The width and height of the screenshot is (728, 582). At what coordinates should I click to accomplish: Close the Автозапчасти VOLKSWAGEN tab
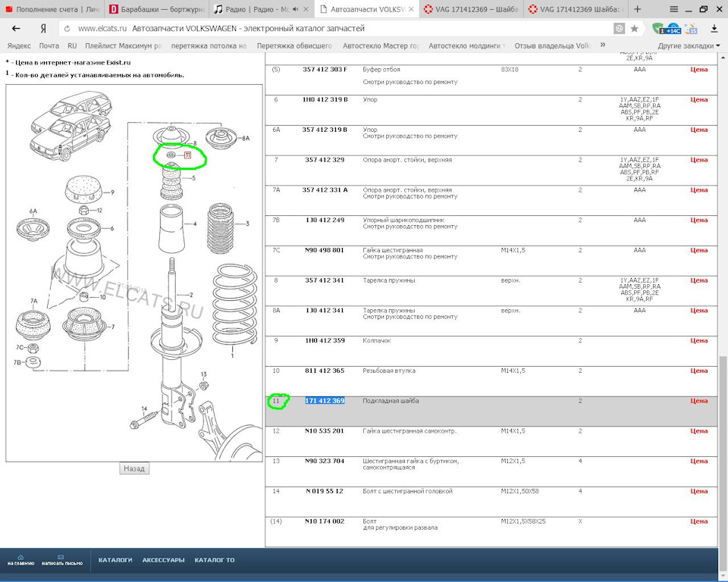(411, 9)
